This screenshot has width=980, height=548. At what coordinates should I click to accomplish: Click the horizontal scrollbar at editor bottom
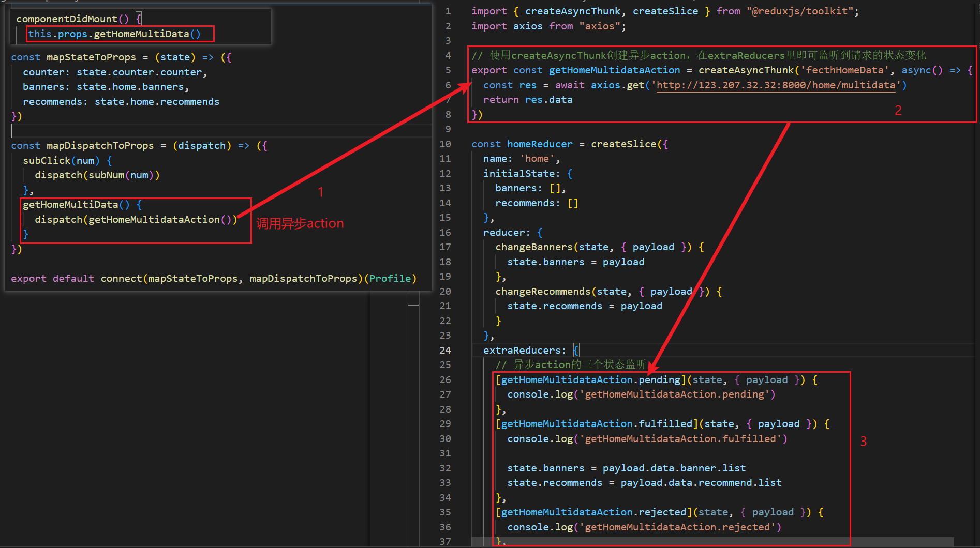(x=712, y=542)
